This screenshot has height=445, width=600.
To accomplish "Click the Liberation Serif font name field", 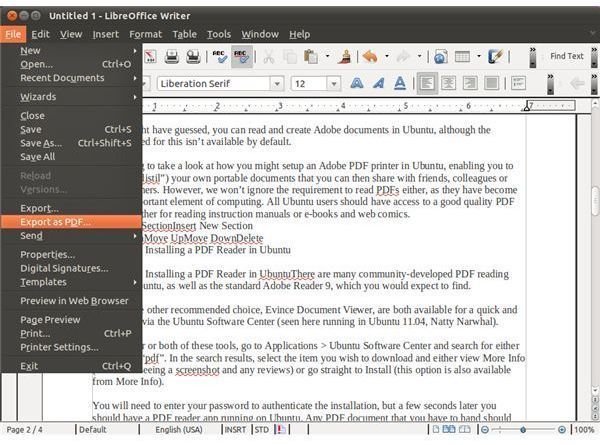I will (x=214, y=83).
